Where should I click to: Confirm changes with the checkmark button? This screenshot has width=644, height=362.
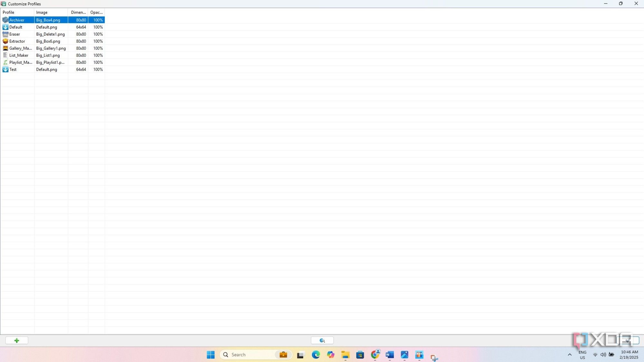628,340
